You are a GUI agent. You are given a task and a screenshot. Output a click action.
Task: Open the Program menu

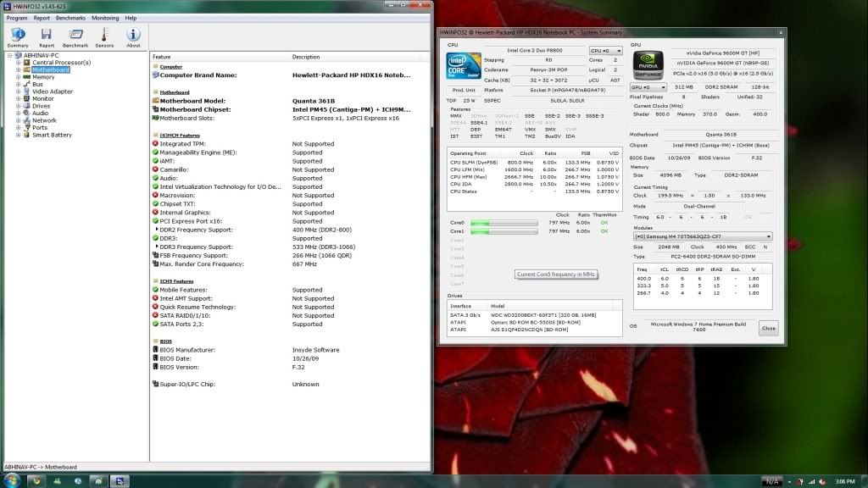pos(17,19)
